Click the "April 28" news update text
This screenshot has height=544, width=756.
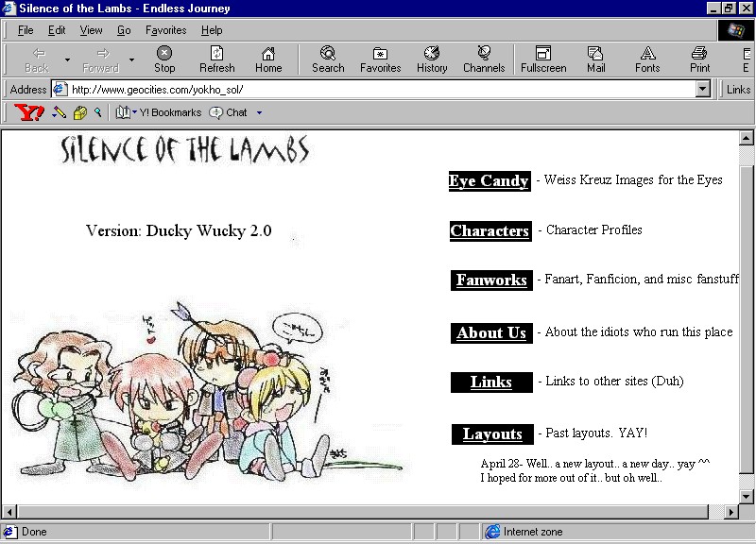coord(595,470)
